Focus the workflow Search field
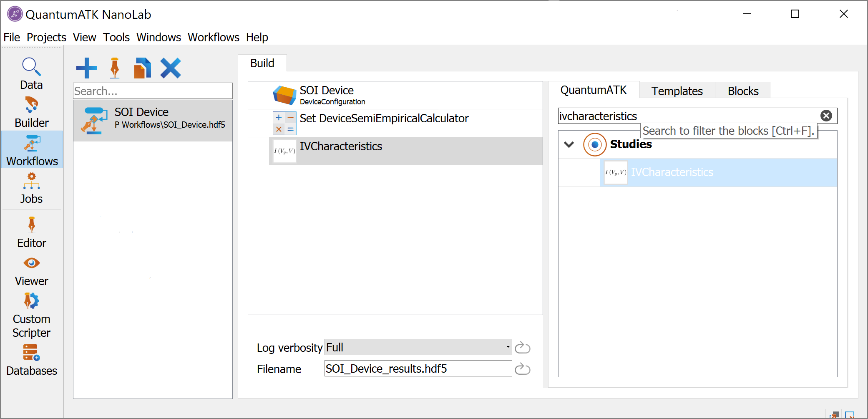Image resolution: width=868 pixels, height=419 pixels. (x=153, y=91)
